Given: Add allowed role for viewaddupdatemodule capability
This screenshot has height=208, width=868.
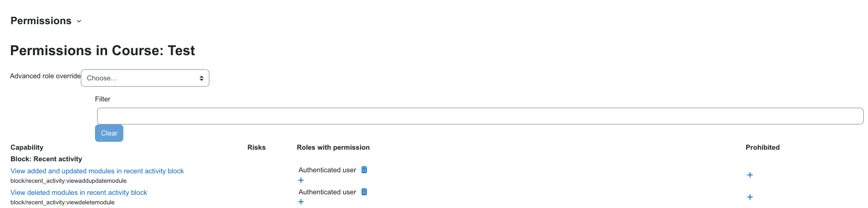Looking at the screenshot, I should click(x=301, y=180).
